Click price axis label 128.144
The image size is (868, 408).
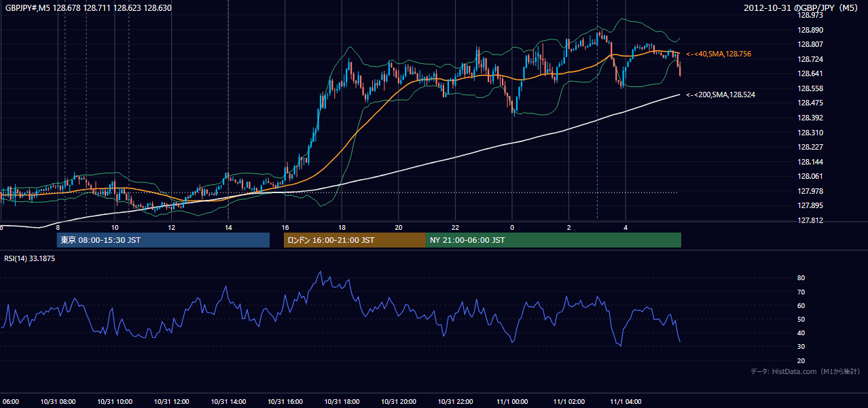810,162
